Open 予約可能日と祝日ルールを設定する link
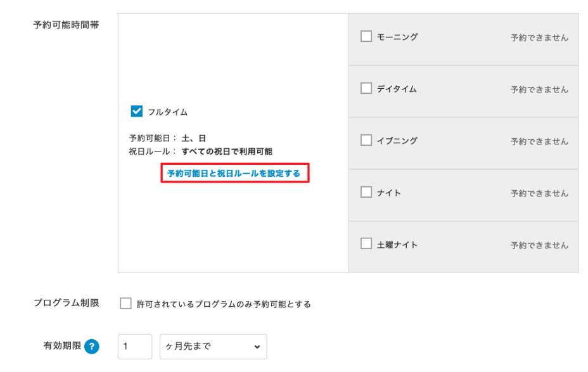588x372 pixels. [x=234, y=173]
